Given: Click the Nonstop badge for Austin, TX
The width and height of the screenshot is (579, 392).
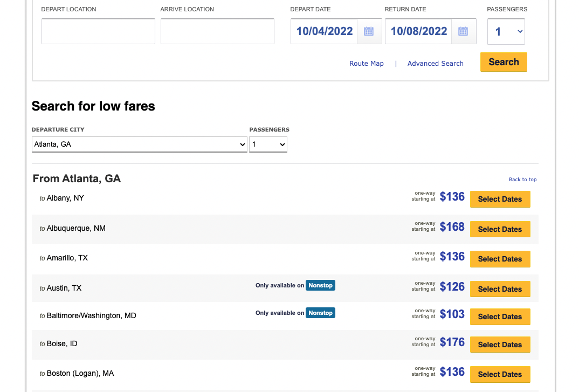Looking at the screenshot, I should click(x=320, y=285).
